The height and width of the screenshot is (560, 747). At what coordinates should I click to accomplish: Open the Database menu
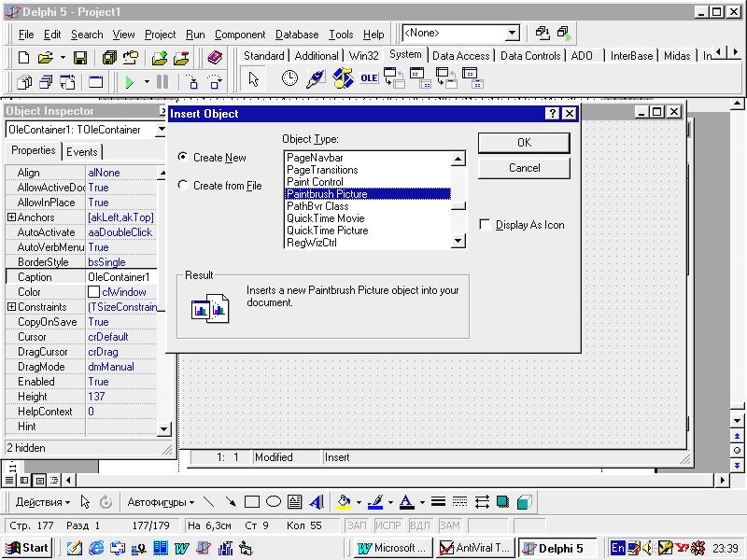point(297,35)
